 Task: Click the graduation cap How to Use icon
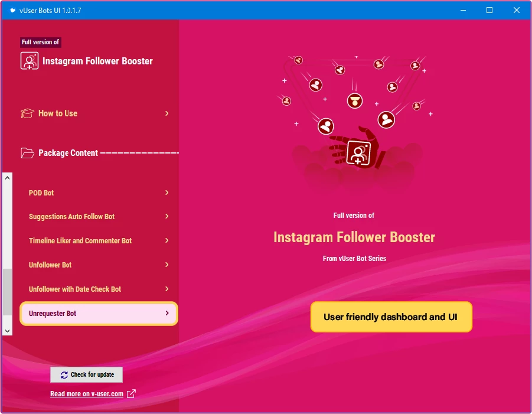tap(28, 113)
